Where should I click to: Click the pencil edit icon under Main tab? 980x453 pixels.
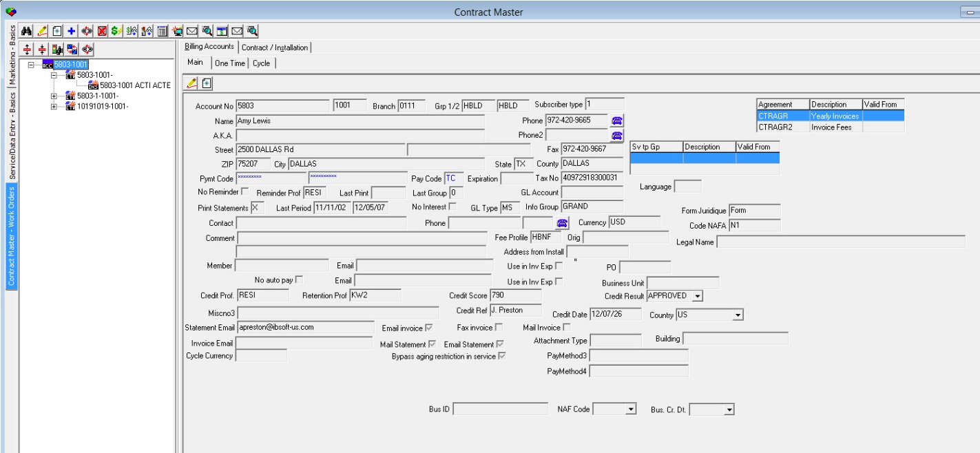tap(192, 83)
